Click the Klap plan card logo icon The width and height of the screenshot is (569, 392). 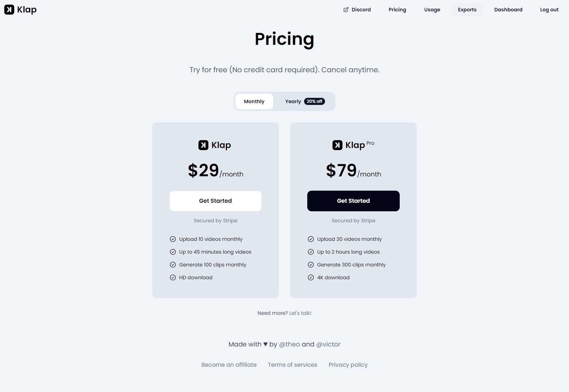(203, 145)
